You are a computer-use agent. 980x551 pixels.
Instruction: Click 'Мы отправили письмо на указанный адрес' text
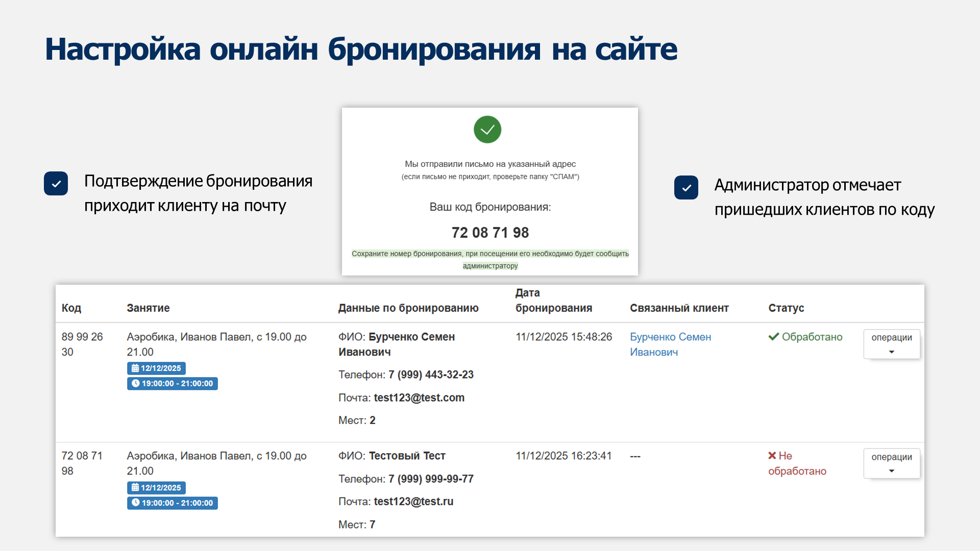(x=490, y=164)
